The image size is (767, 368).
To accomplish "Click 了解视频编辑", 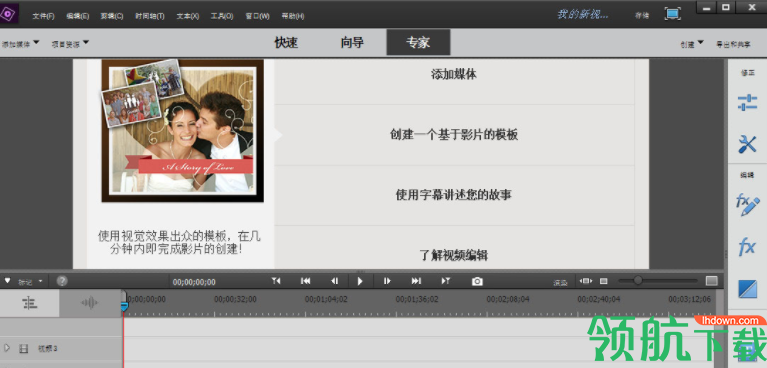I will [454, 255].
